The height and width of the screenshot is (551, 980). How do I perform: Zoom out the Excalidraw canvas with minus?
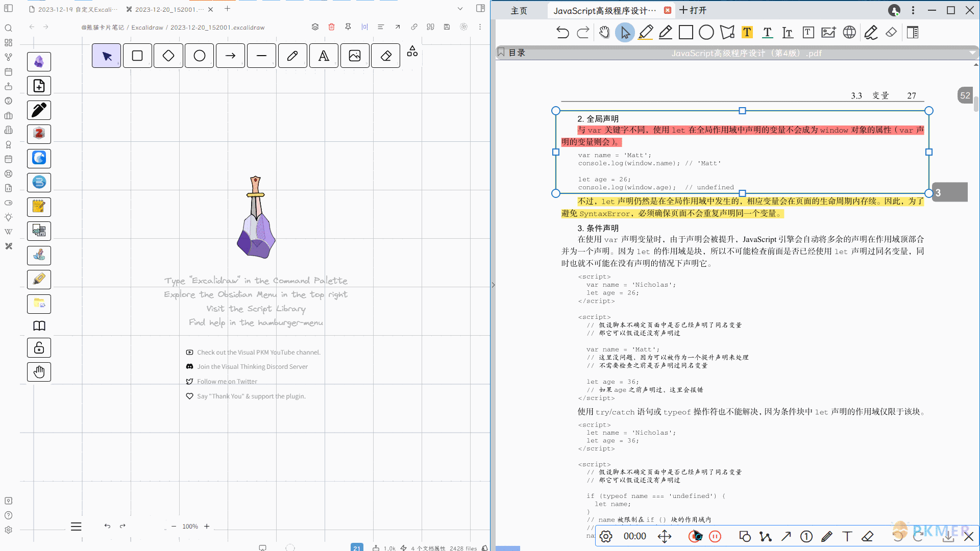pyautogui.click(x=174, y=527)
